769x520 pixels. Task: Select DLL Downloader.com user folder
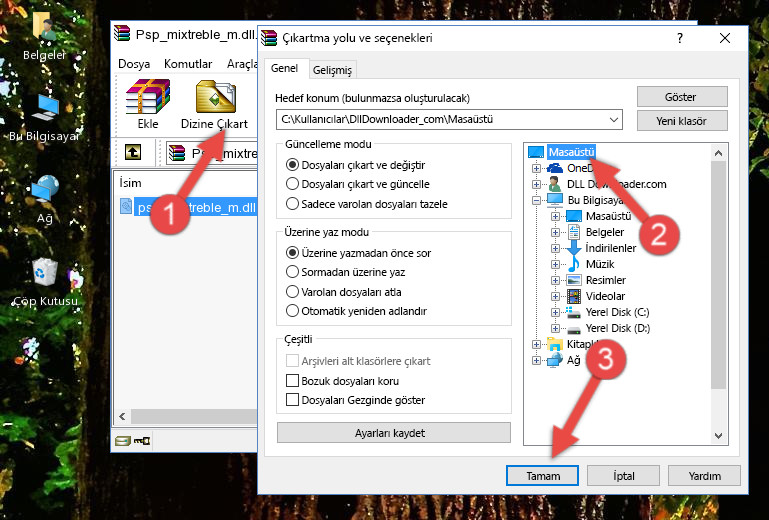616,184
